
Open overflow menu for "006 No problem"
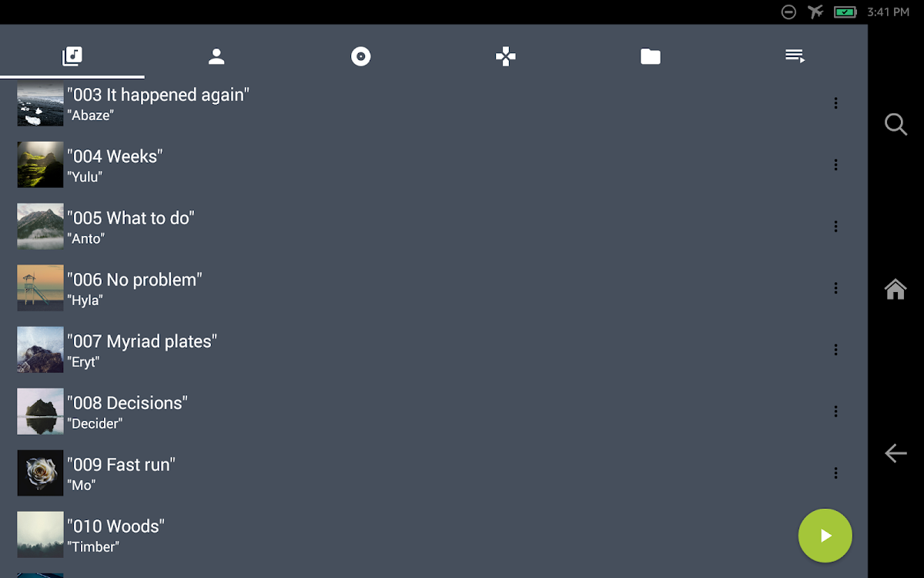click(835, 288)
